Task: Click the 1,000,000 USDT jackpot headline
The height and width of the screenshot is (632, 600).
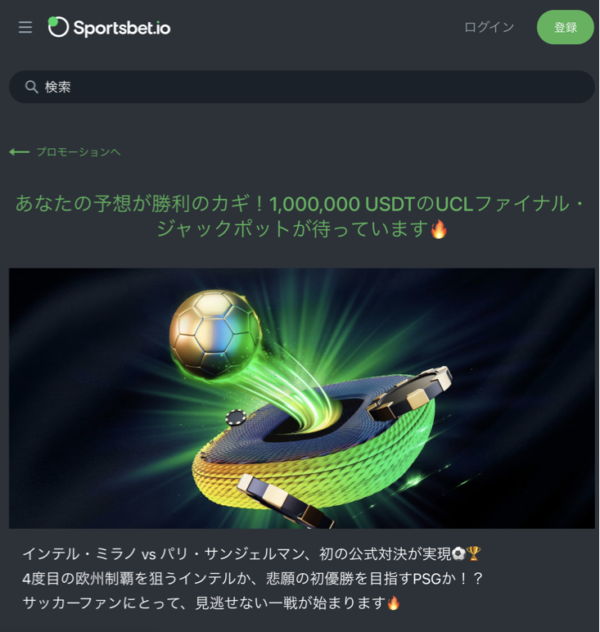Action: [x=300, y=216]
